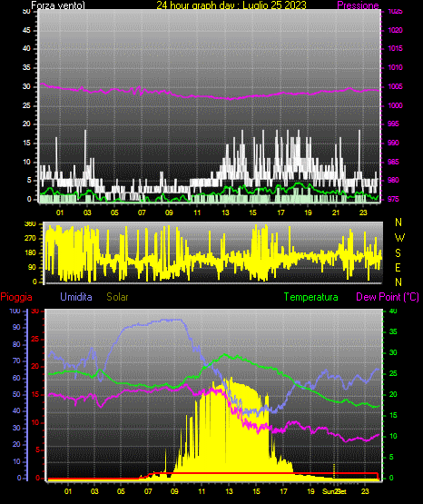Click blue humidity axis value "50"
423x504 pixels.
click(16, 394)
